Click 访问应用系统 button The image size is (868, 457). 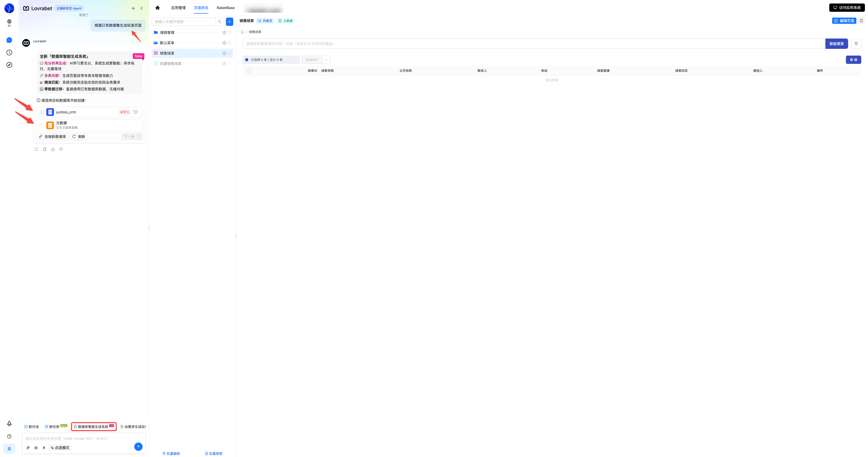click(847, 8)
